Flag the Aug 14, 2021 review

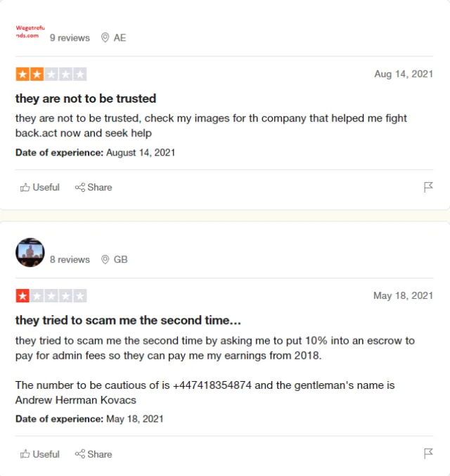click(x=428, y=187)
